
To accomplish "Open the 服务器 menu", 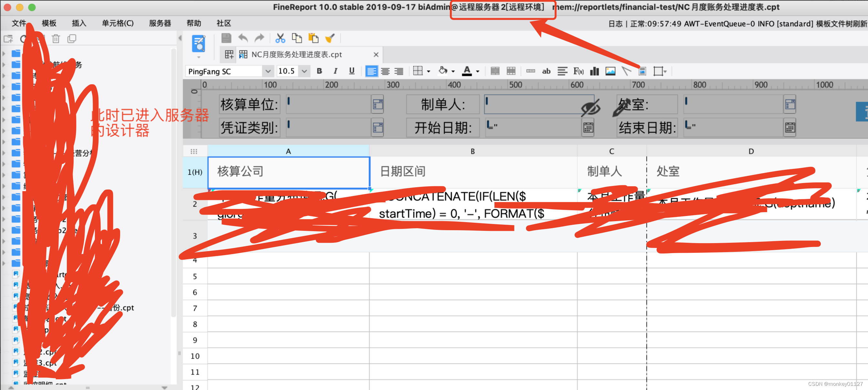I will tap(160, 23).
